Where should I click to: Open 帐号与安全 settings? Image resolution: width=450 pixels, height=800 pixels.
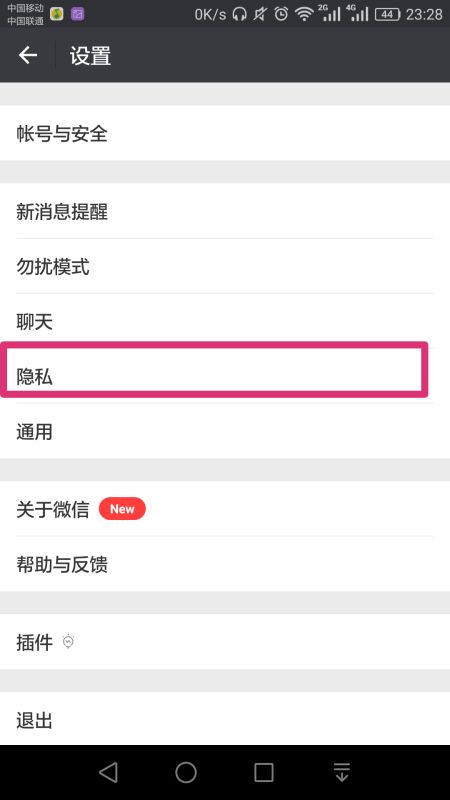tap(225, 133)
